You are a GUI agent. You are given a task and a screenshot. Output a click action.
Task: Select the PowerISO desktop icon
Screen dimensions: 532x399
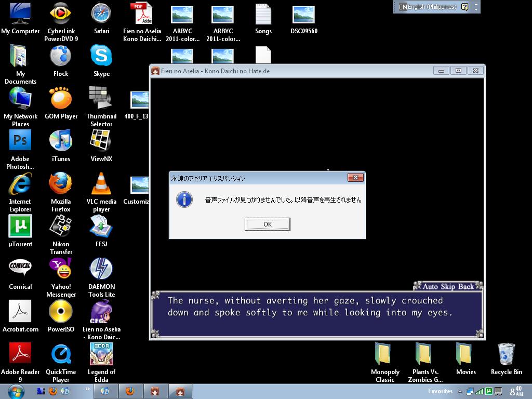click(61, 316)
